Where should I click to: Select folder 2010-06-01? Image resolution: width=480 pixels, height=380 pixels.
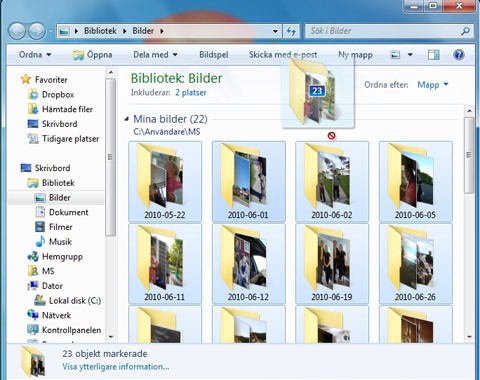(x=249, y=181)
